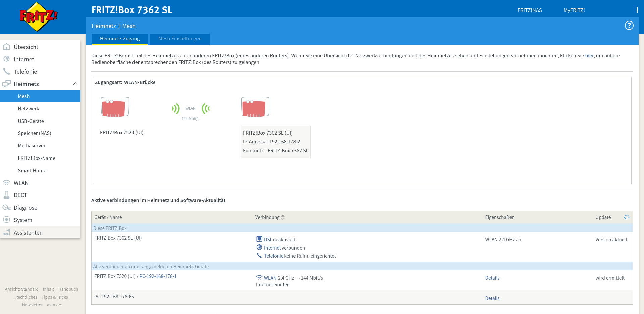Screen dimensions: 644x314
Task: Click the DECT handset icon
Action: tap(6, 195)
